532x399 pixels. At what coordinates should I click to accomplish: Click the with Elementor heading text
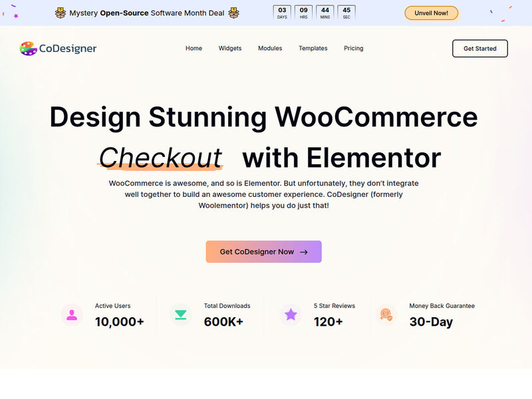[342, 158]
